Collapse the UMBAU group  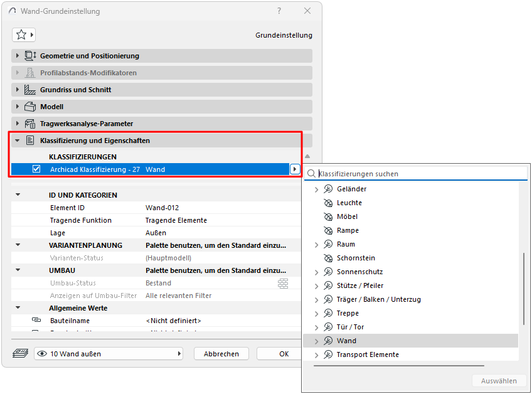18,270
